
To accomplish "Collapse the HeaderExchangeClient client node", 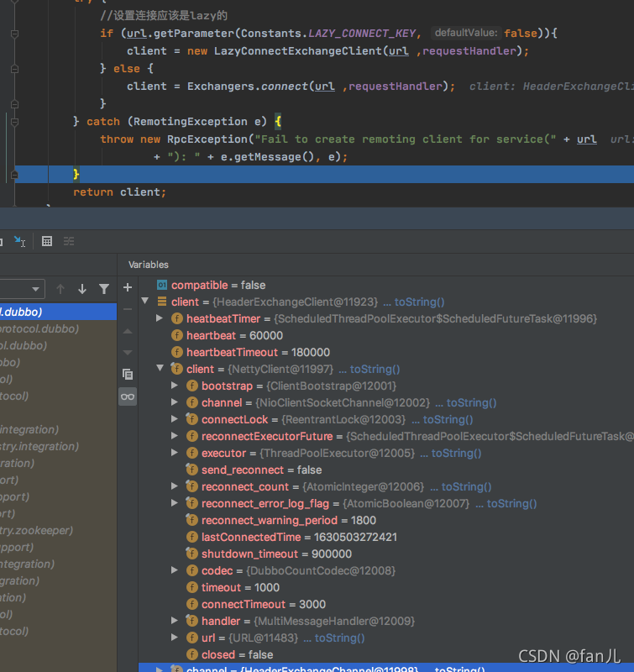I will click(x=145, y=301).
